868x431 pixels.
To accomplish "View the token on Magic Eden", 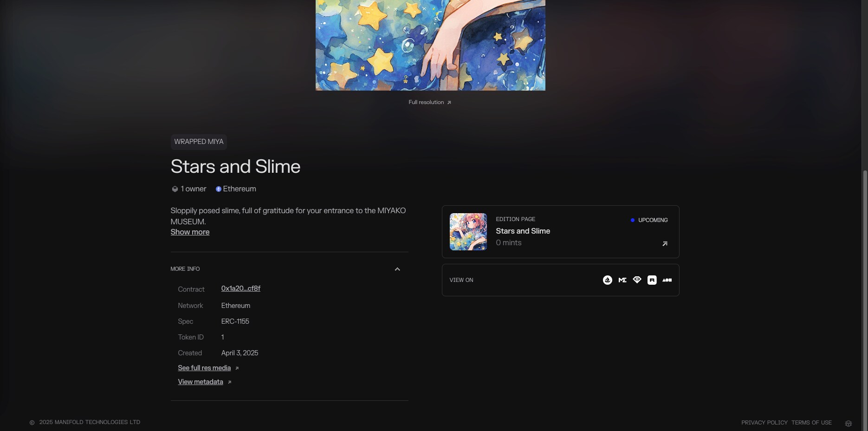I will point(622,280).
